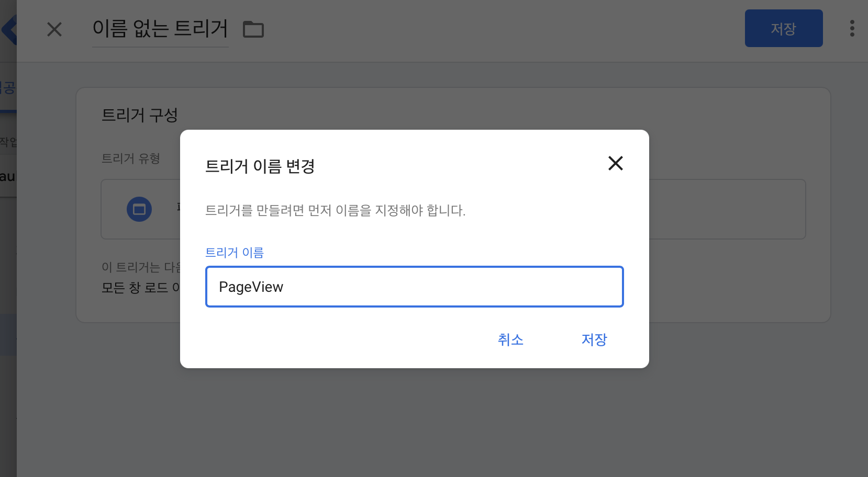Focus the PageView name input box
This screenshot has height=477, width=868.
tap(414, 287)
